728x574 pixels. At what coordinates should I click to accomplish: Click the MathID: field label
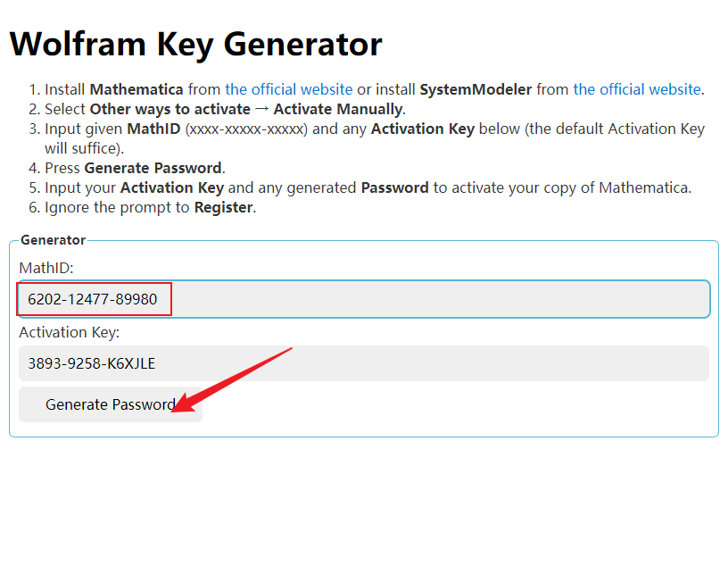(46, 268)
